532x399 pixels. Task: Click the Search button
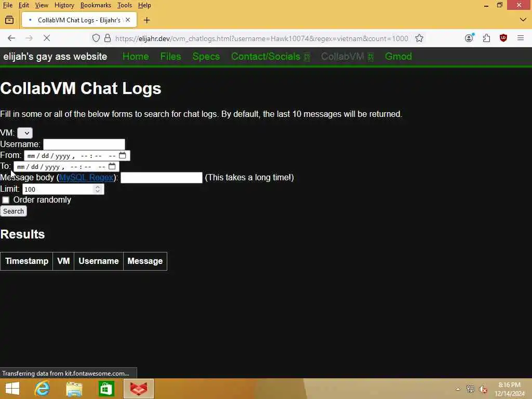click(14, 211)
